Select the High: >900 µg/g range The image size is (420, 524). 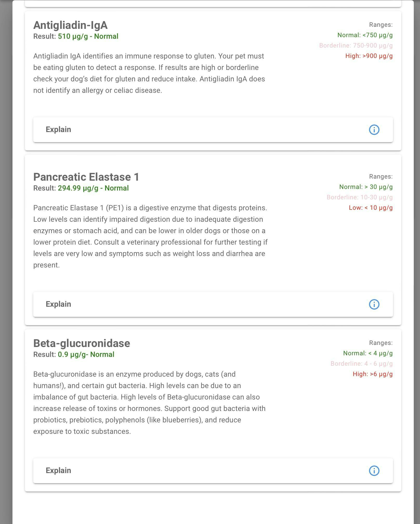369,56
